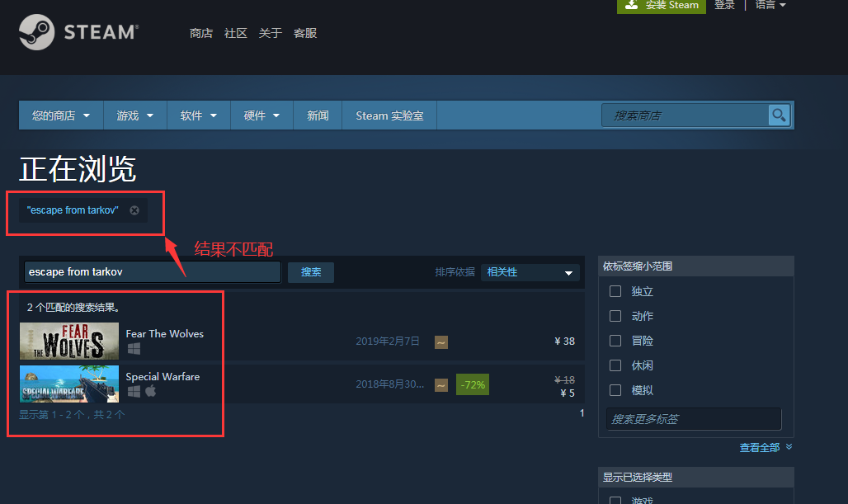Click the 正在浏览 heading
Image resolution: width=848 pixels, height=504 pixels.
pos(78,169)
